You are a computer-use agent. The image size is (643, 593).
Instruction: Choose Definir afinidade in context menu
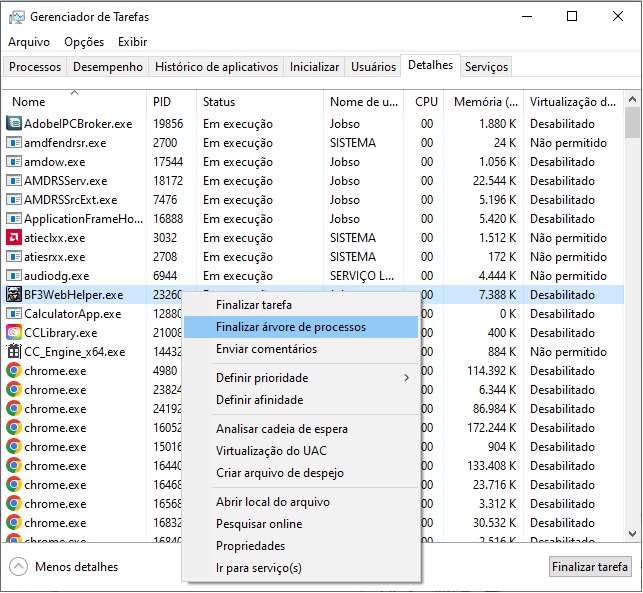click(301, 400)
